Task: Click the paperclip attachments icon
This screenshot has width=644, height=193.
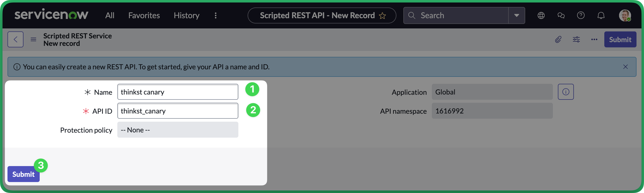Action: point(558,39)
